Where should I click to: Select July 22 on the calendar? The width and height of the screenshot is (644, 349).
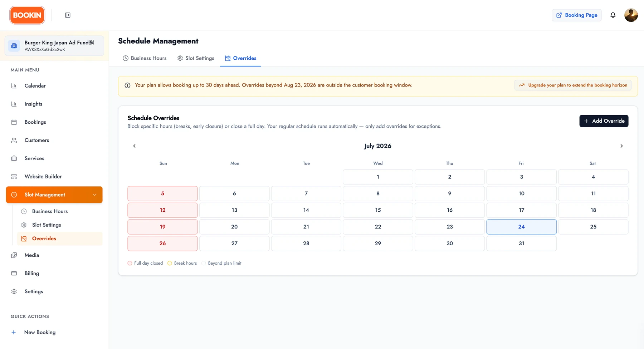point(378,227)
